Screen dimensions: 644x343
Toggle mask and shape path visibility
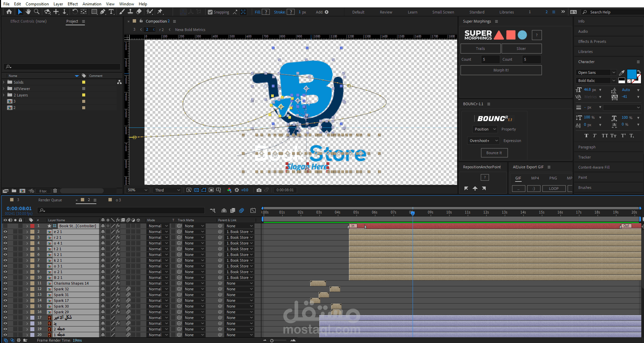[204, 190]
